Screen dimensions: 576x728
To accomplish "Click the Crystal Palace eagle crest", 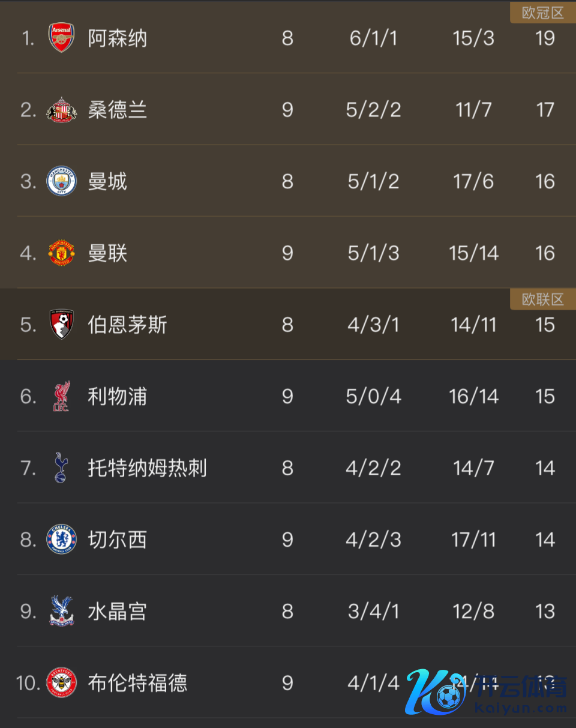I will (x=61, y=611).
